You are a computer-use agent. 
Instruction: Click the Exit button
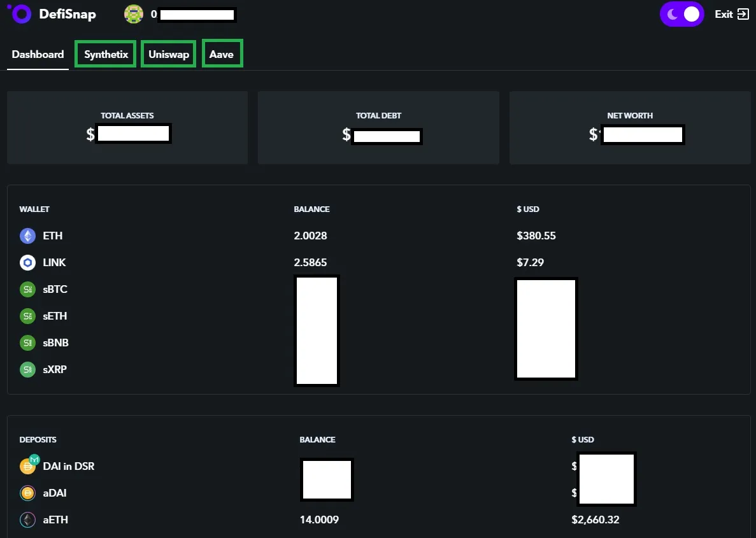(731, 14)
